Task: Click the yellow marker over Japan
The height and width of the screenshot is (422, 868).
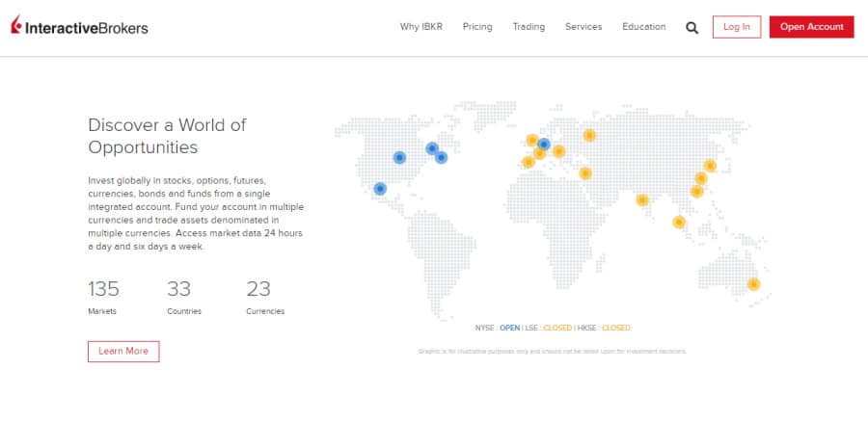Action: pyautogui.click(x=710, y=166)
